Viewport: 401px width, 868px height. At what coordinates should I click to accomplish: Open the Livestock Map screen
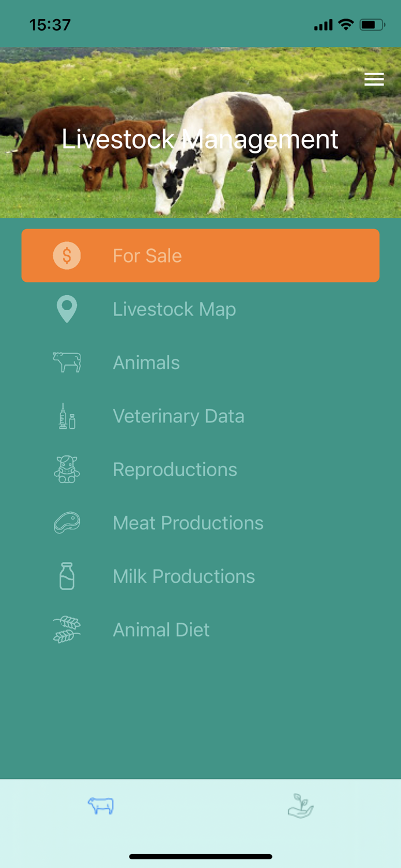click(x=174, y=309)
